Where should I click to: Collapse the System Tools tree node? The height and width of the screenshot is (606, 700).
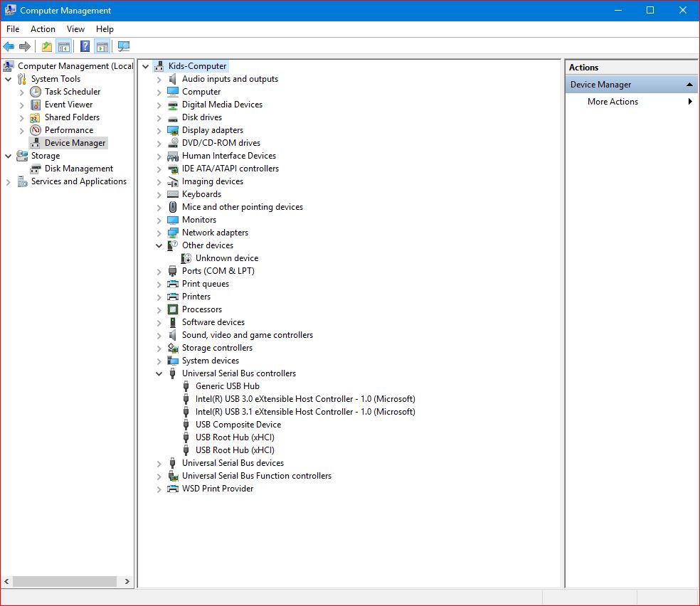(x=8, y=79)
